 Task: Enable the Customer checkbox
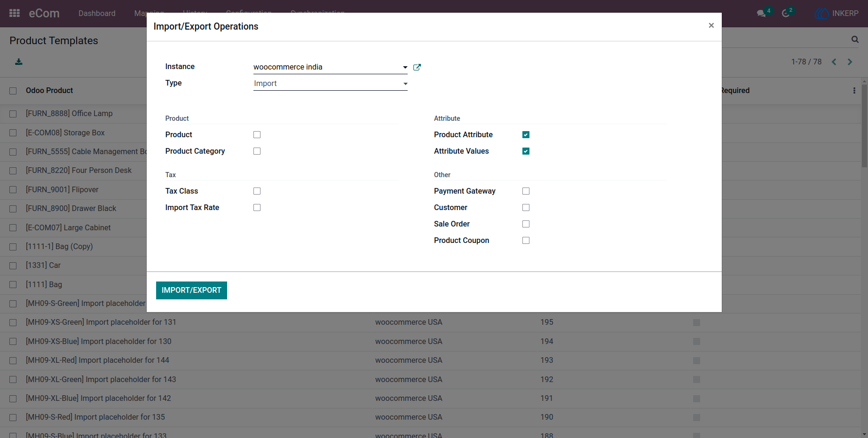tap(526, 208)
